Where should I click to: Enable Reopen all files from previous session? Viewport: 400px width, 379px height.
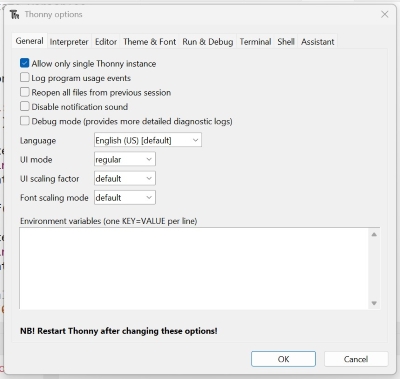(25, 92)
